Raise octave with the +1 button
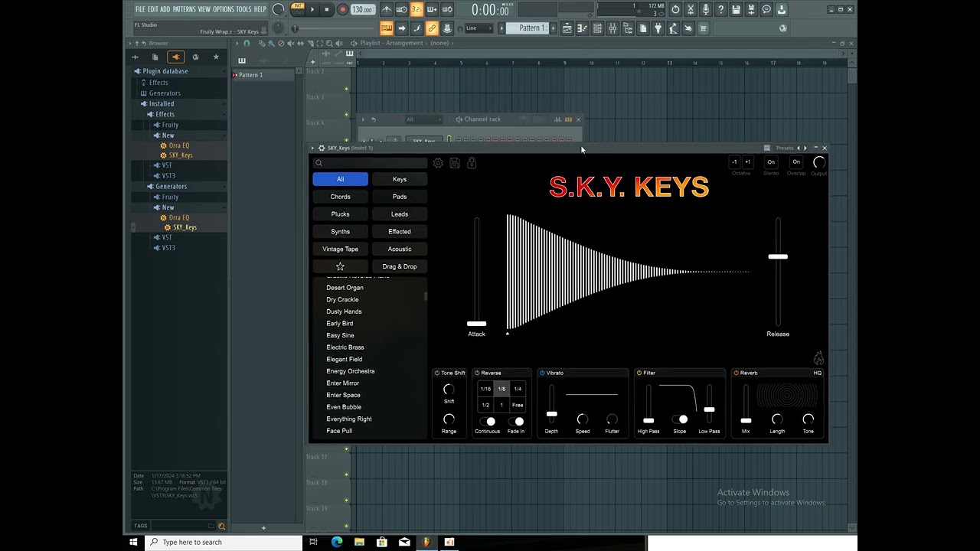980x551 pixels. [748, 161]
